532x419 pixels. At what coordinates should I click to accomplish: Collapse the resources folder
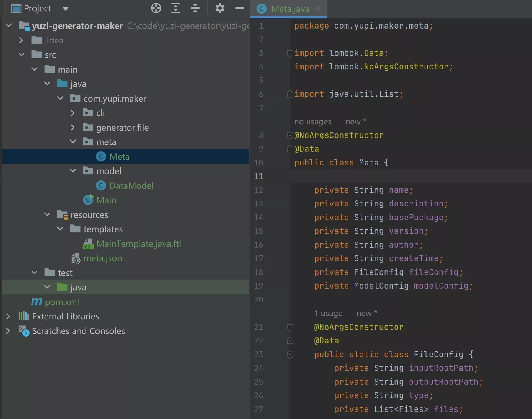pos(47,214)
